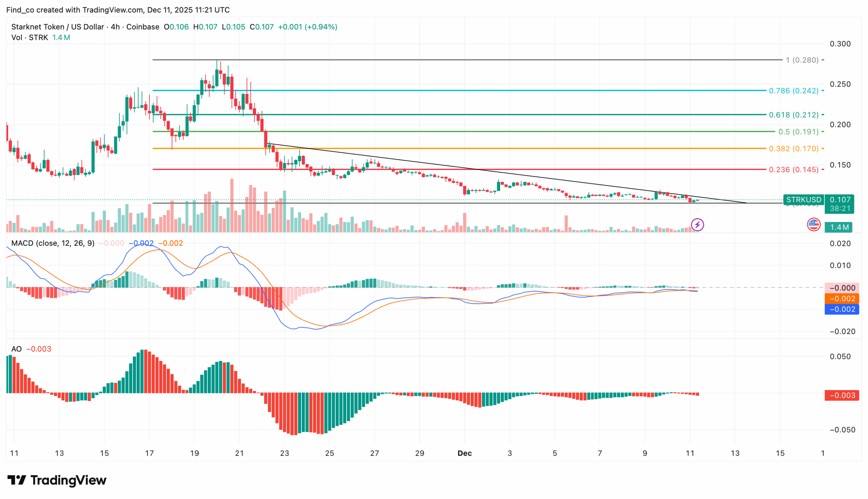Click the blue '−0.002' MACD legend value

[141, 243]
